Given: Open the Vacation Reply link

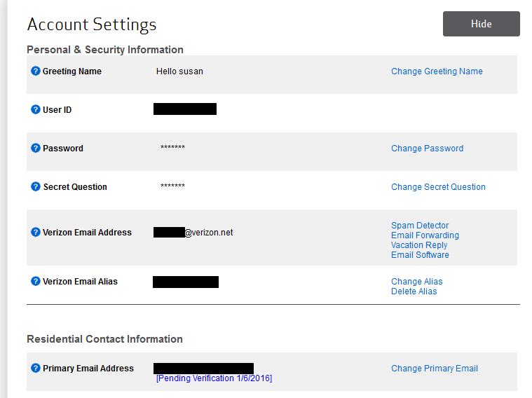Looking at the screenshot, I should pos(419,245).
